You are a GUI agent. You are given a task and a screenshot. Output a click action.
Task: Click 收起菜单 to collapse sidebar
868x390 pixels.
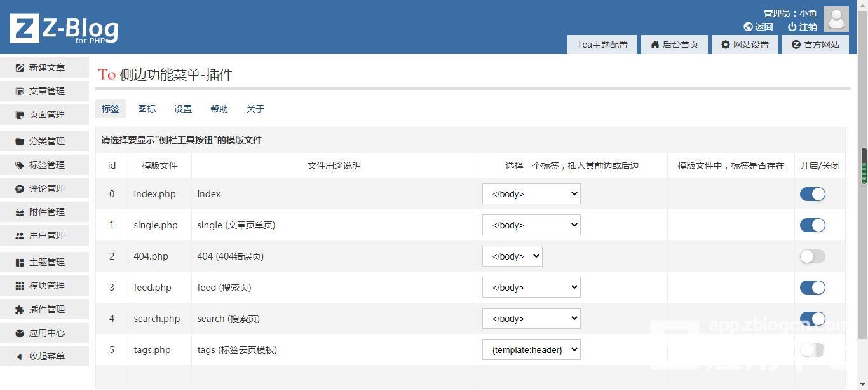click(44, 356)
